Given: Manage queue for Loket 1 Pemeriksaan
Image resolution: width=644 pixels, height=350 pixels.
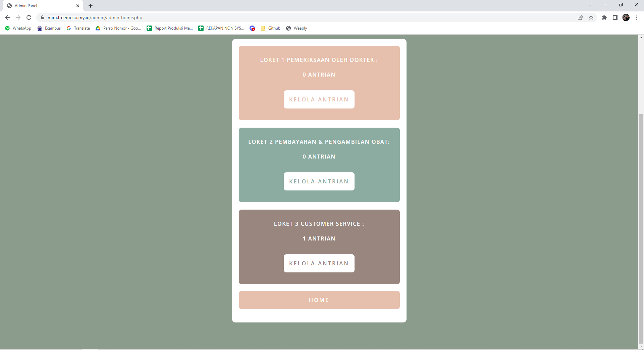Looking at the screenshot, I should click(x=319, y=99).
